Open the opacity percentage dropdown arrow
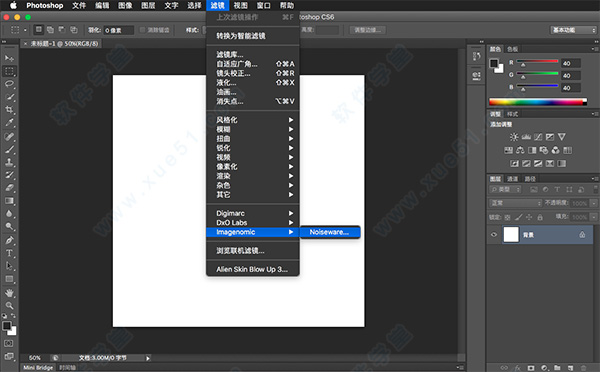This screenshot has width=600, height=372. click(x=594, y=203)
